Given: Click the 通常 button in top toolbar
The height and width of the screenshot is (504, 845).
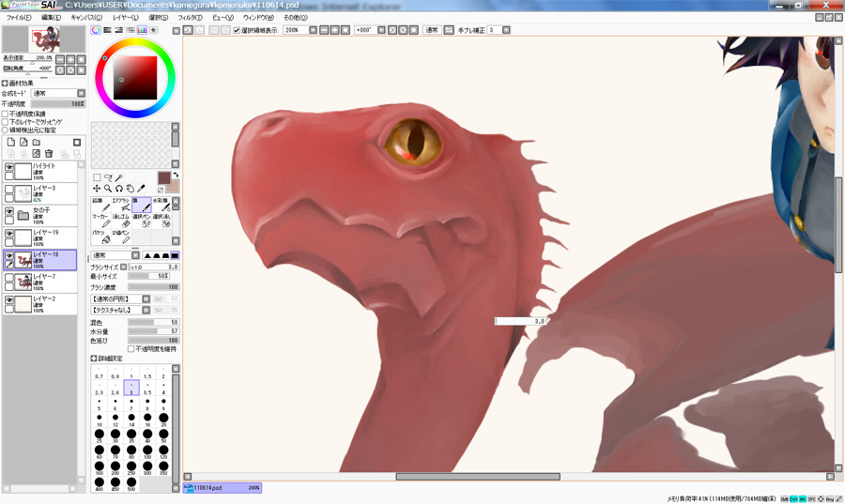Looking at the screenshot, I should 432,30.
